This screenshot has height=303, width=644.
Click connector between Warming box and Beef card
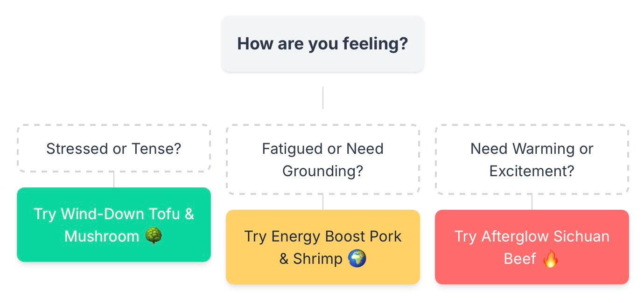point(532,202)
